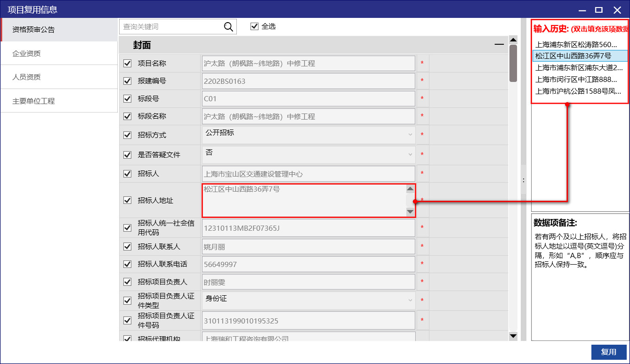Toggle the 全选 checkbox

[x=255, y=26]
